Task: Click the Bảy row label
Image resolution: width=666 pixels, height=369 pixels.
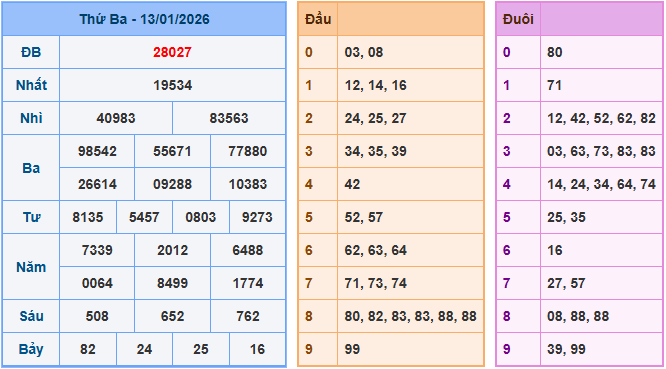Action: pyautogui.click(x=31, y=349)
